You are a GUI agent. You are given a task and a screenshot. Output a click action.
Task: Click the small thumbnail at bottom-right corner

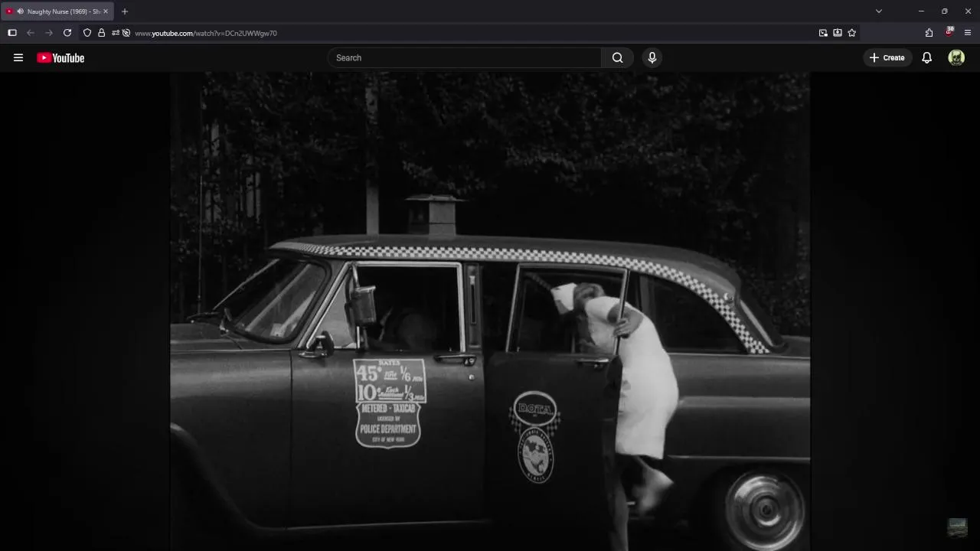click(957, 527)
